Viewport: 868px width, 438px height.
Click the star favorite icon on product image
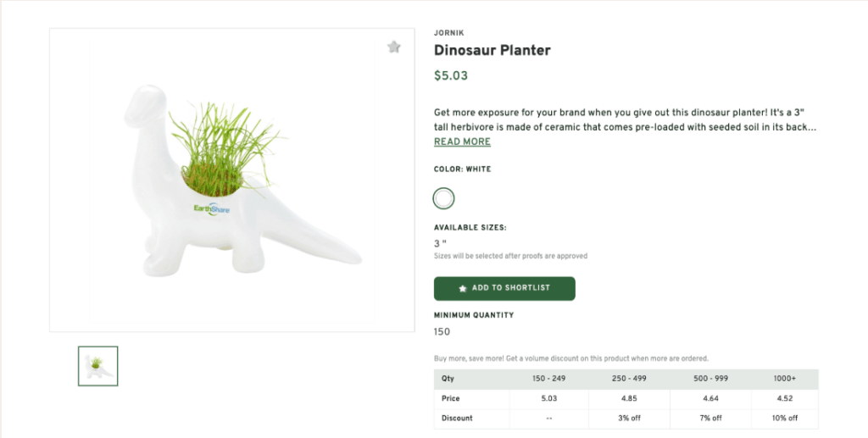[x=393, y=47]
